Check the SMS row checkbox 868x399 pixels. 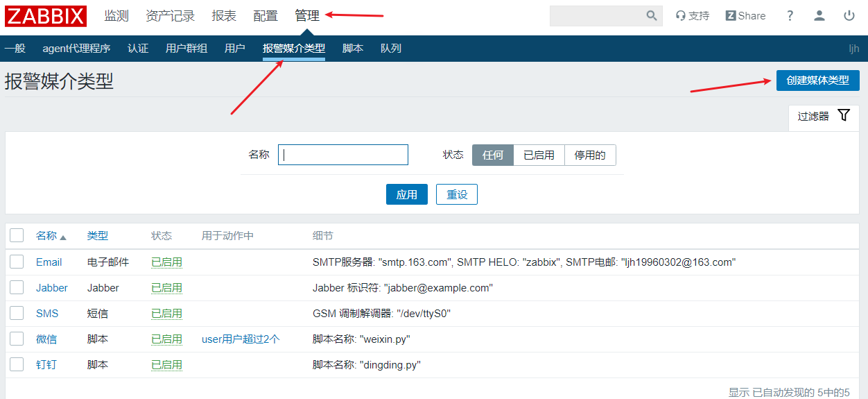click(17, 313)
